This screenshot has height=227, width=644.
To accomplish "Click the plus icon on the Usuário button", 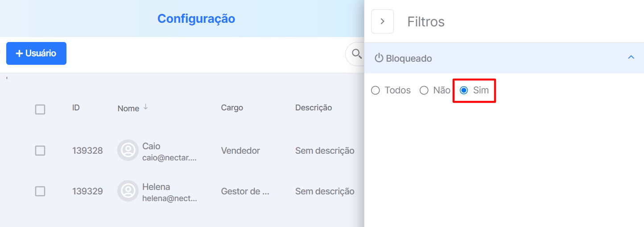I will 19,54.
